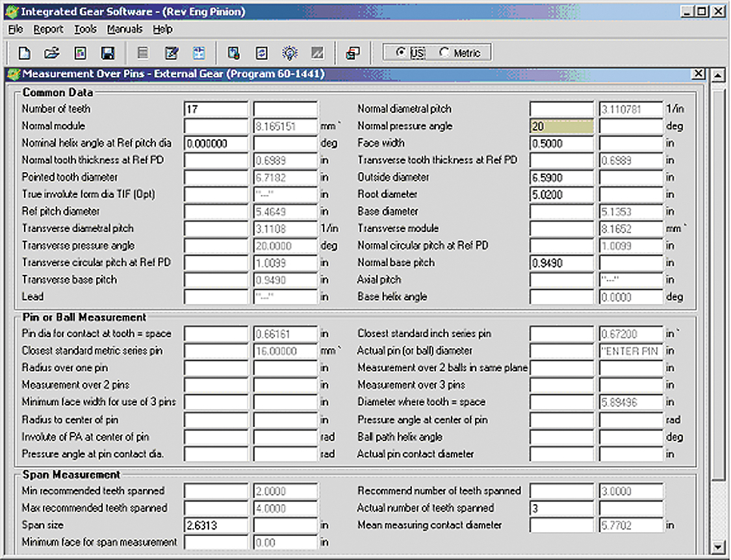The height and width of the screenshot is (560, 731).
Task: Click the light bulb toolbar icon
Action: 290,53
